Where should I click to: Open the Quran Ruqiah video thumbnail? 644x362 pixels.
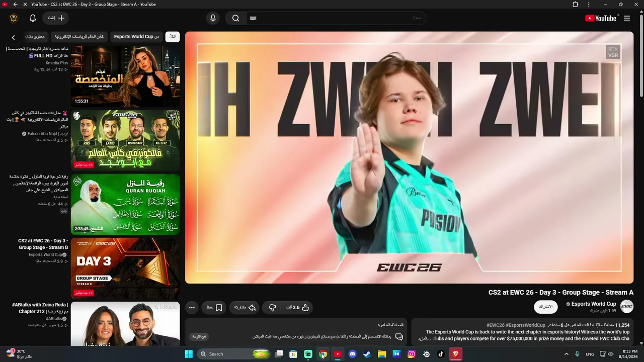[x=125, y=204]
